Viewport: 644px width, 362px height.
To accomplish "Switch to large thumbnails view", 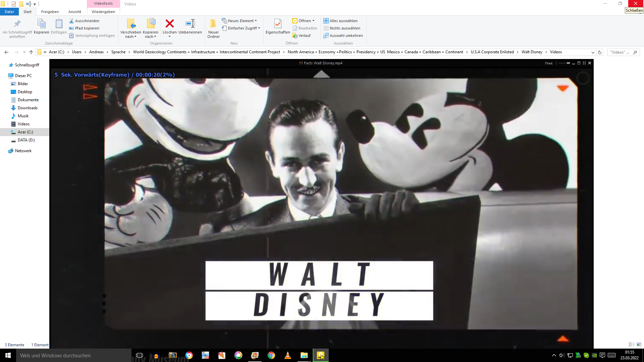I will pyautogui.click(x=639, y=345).
